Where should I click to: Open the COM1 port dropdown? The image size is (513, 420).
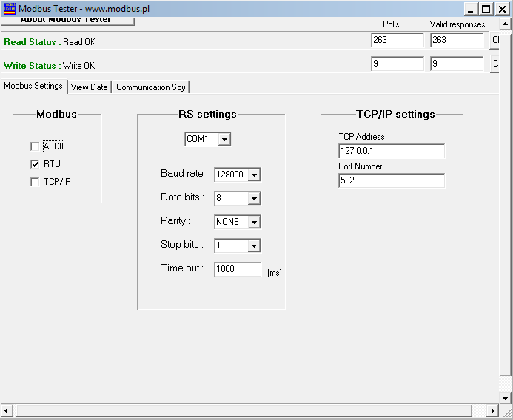pyautogui.click(x=224, y=139)
